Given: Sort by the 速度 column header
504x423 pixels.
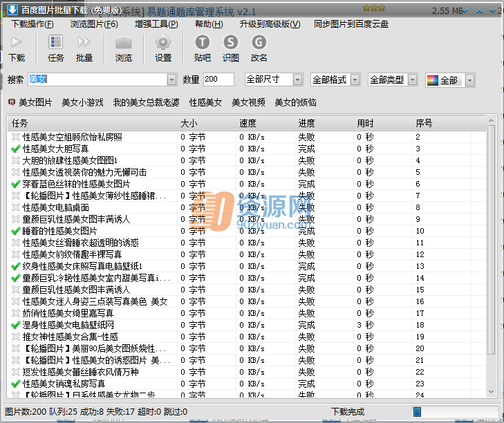Looking at the screenshot, I should pyautogui.click(x=265, y=123).
